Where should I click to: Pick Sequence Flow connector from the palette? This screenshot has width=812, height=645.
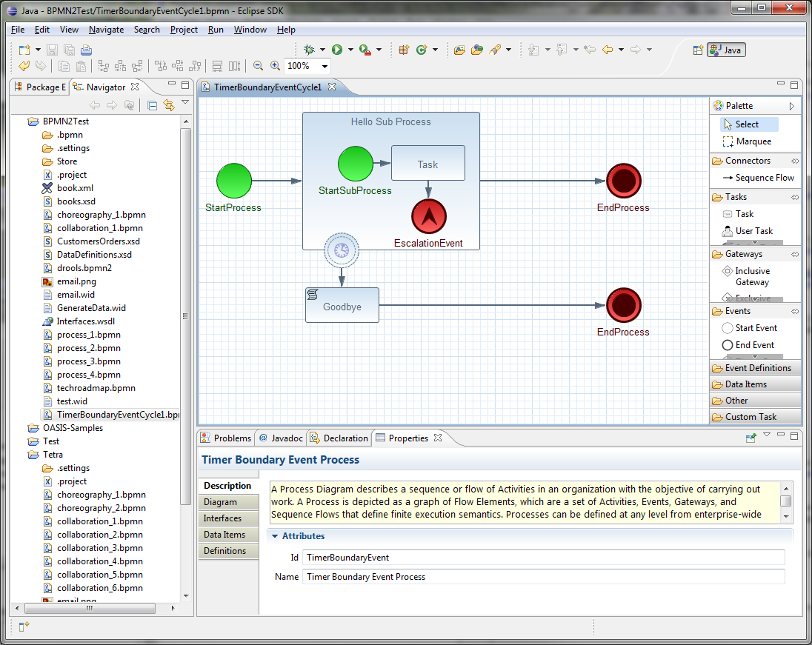pyautogui.click(x=764, y=178)
